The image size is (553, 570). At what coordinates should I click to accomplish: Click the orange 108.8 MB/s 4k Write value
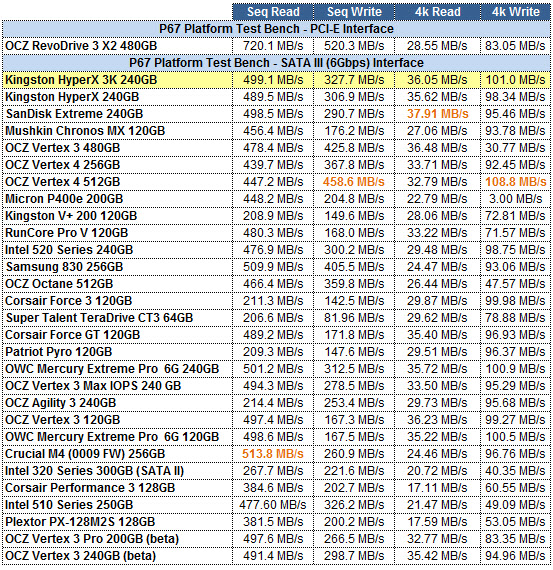pos(516,182)
